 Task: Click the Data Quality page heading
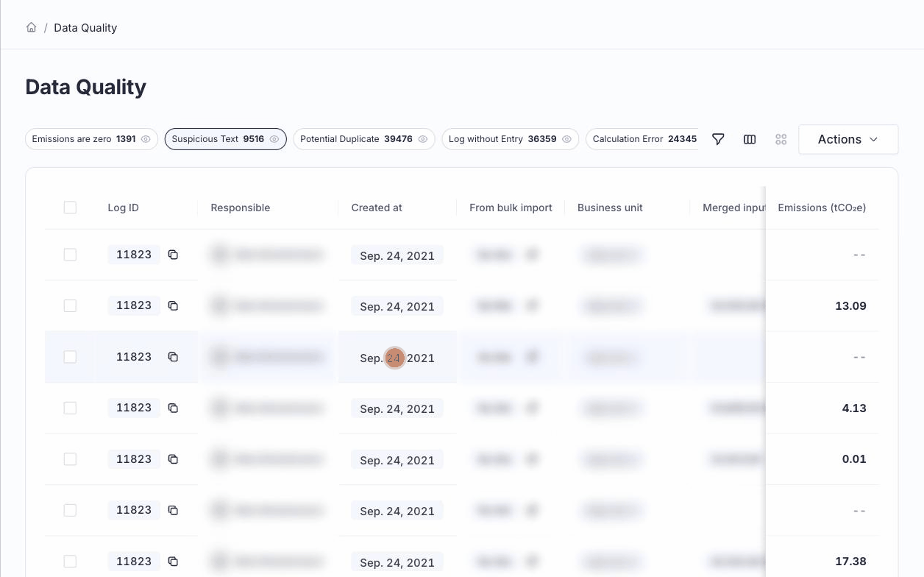pyautogui.click(x=85, y=87)
